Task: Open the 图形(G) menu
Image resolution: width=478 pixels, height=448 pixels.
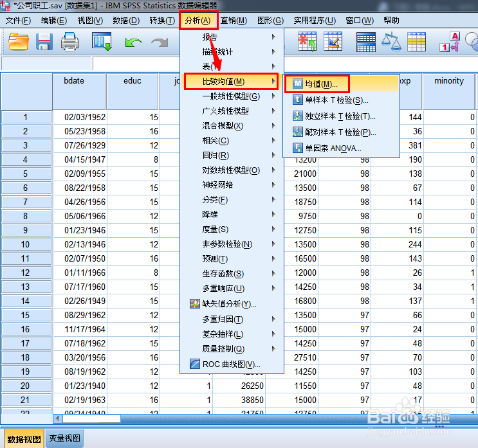Action: click(270, 21)
